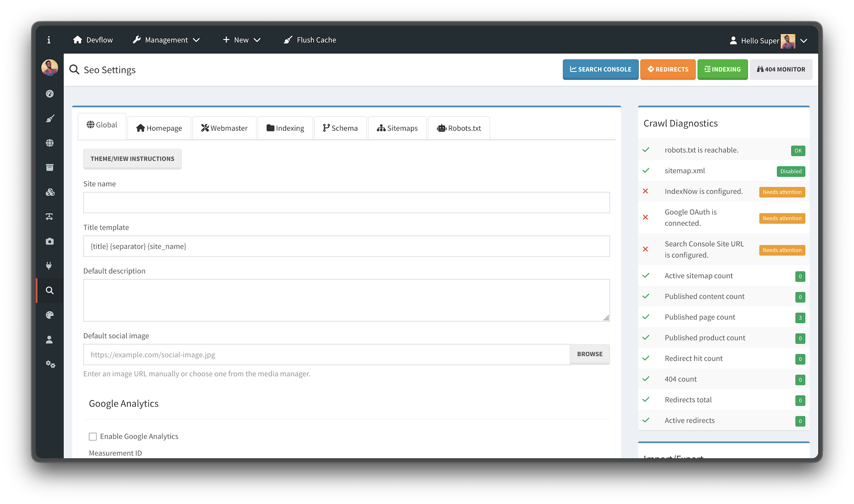
Task: Expand the New dropdown menu
Action: [242, 40]
